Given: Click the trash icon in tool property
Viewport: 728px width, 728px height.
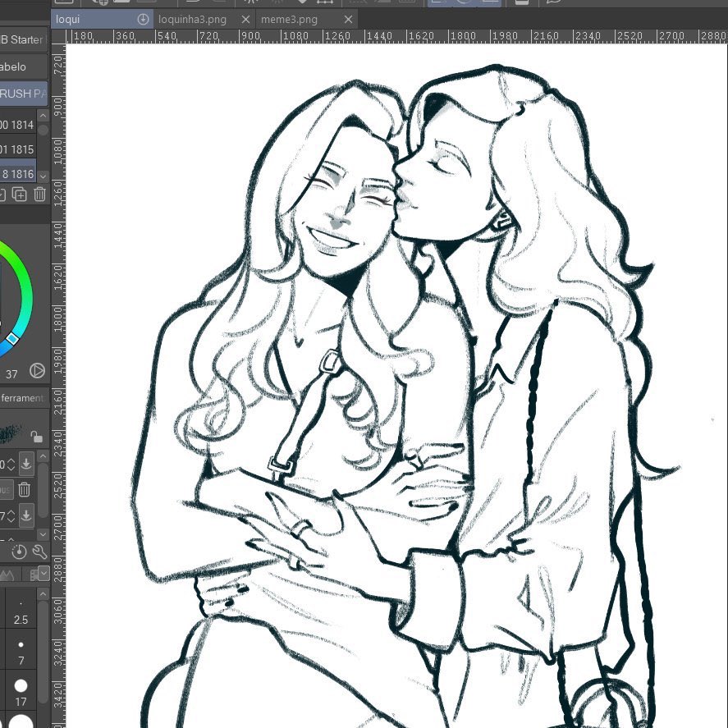Looking at the screenshot, I should click(24, 489).
